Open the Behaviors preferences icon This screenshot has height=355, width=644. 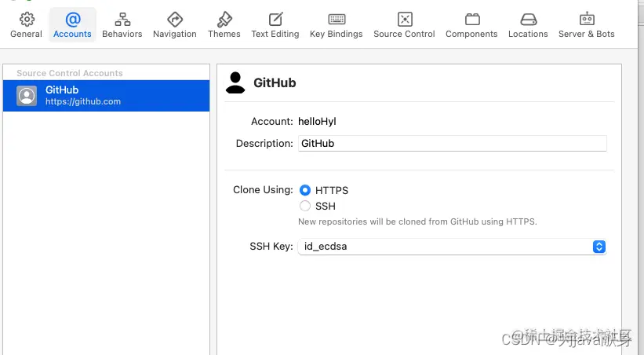point(122,20)
